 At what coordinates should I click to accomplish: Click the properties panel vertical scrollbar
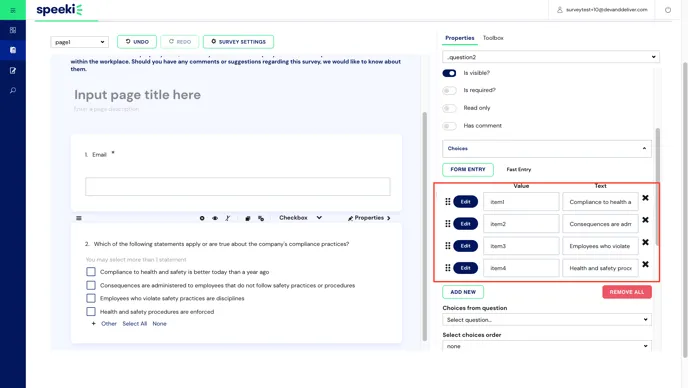click(658, 187)
